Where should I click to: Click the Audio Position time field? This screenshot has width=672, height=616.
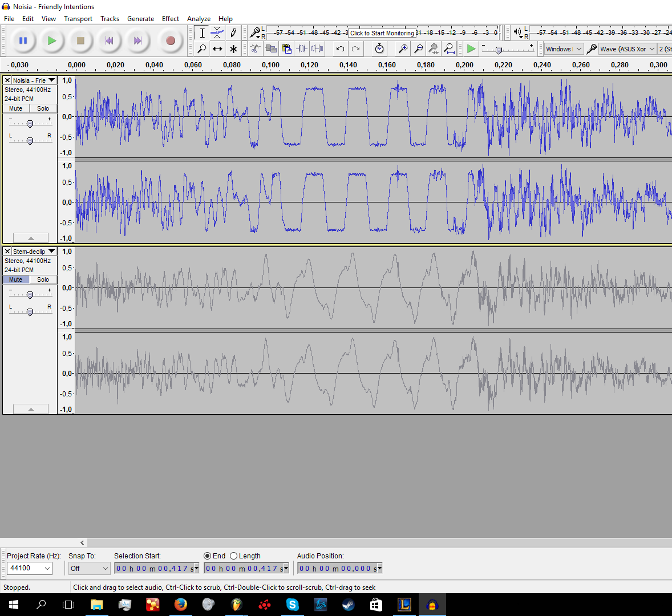point(340,569)
